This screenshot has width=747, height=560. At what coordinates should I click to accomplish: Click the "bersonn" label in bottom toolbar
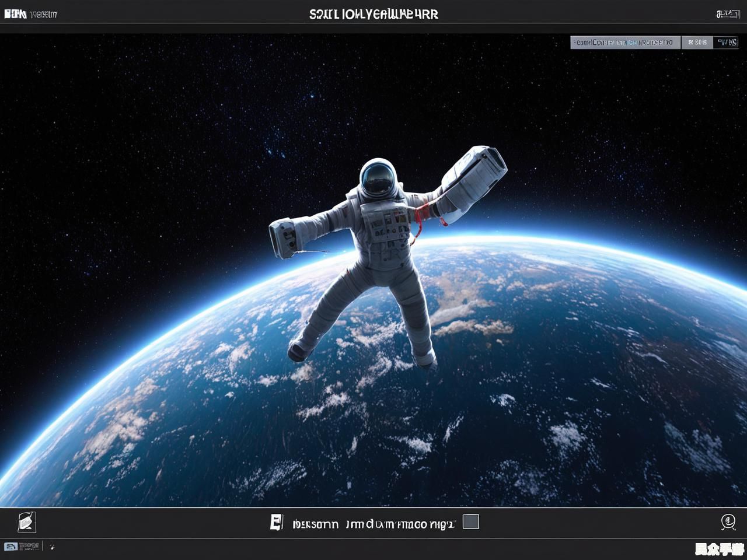pos(315,524)
